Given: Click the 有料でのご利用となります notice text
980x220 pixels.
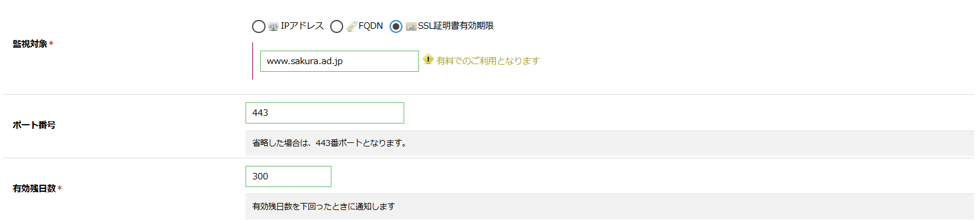Looking at the screenshot, I should pyautogui.click(x=488, y=61).
